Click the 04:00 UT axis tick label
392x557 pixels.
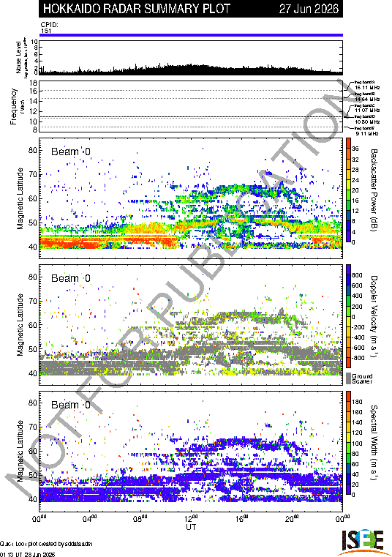click(89, 518)
